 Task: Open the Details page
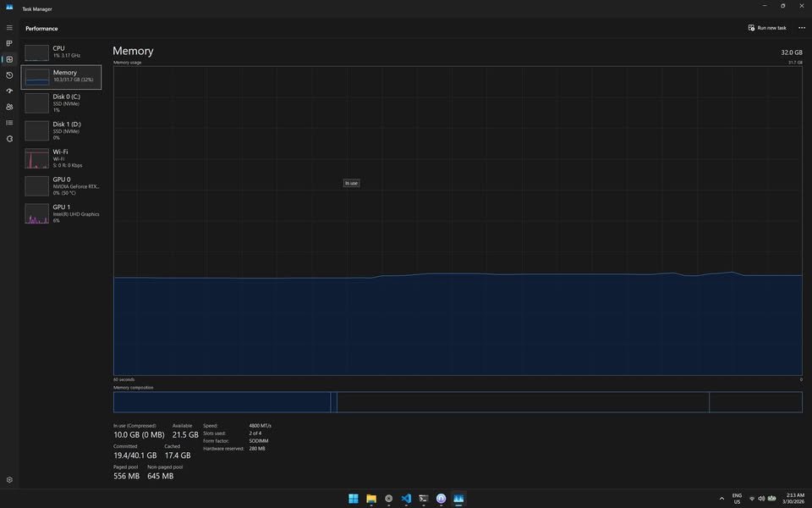[8, 122]
